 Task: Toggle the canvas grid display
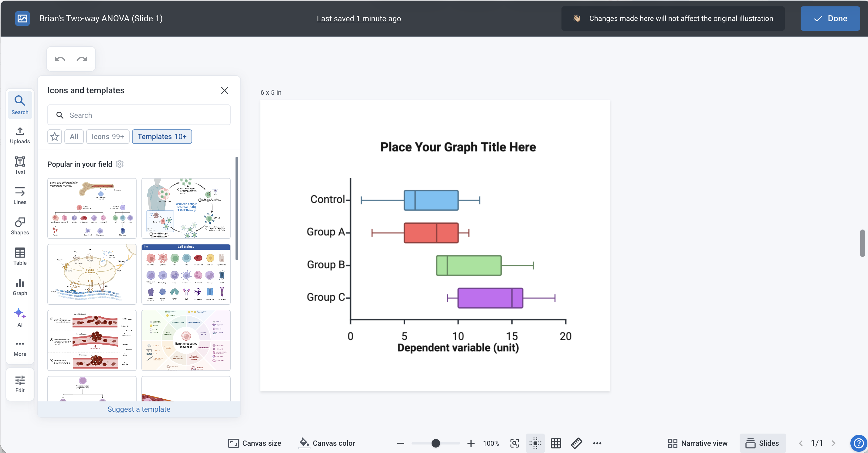(556, 443)
